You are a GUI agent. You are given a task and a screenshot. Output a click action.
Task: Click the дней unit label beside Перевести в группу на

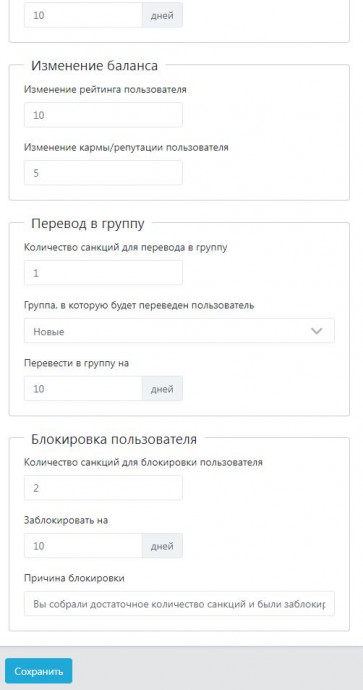click(x=162, y=389)
